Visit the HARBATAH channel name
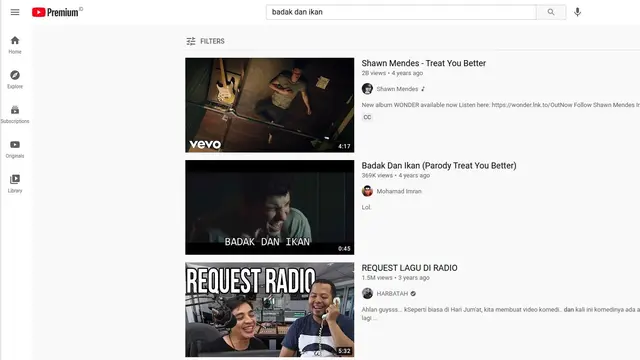This screenshot has height=360, width=640. point(392,294)
